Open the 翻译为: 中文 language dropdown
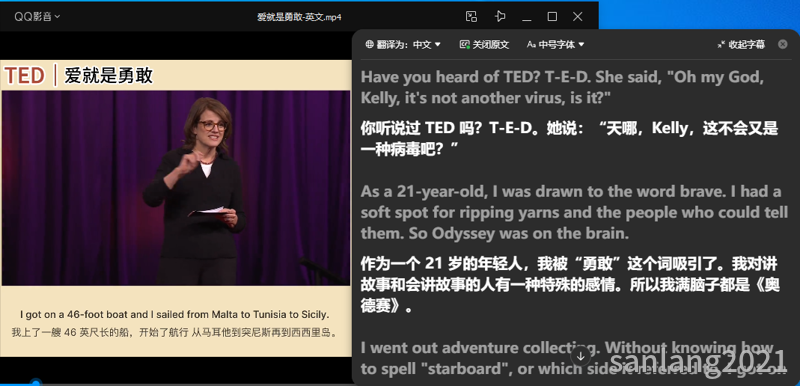The image size is (800, 386). coord(403,45)
